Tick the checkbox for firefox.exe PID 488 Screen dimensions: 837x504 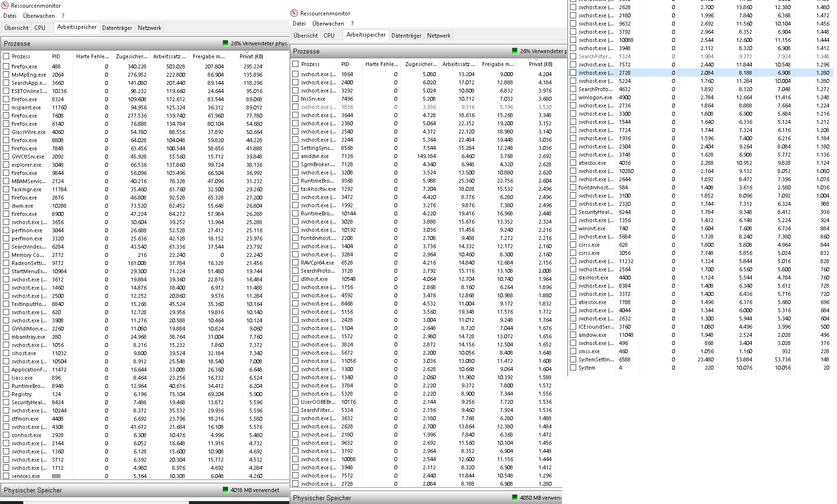(x=6, y=66)
